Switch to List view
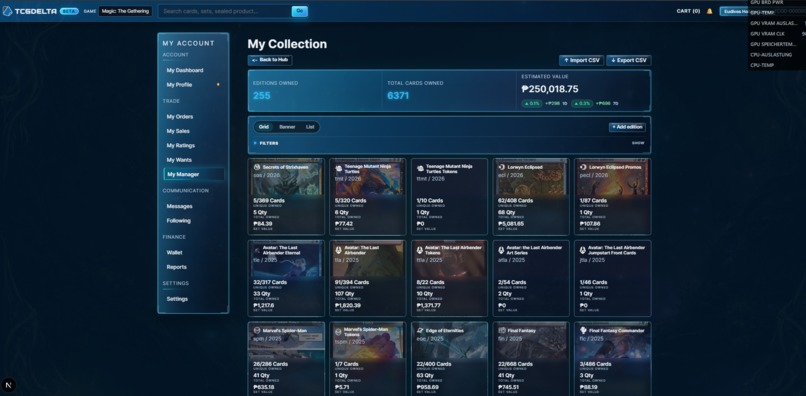806x396 pixels. click(310, 127)
